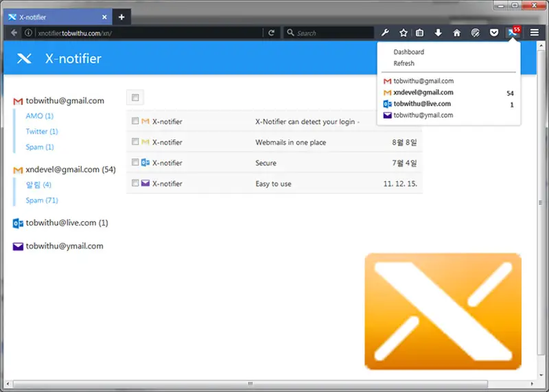
Task: Open developer tools wrench icon
Action: [x=385, y=33]
